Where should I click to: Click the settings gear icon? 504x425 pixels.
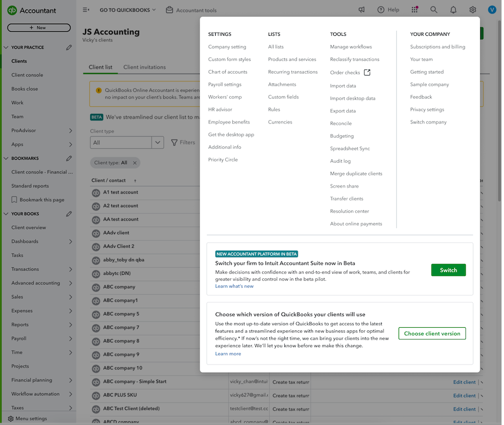(472, 10)
